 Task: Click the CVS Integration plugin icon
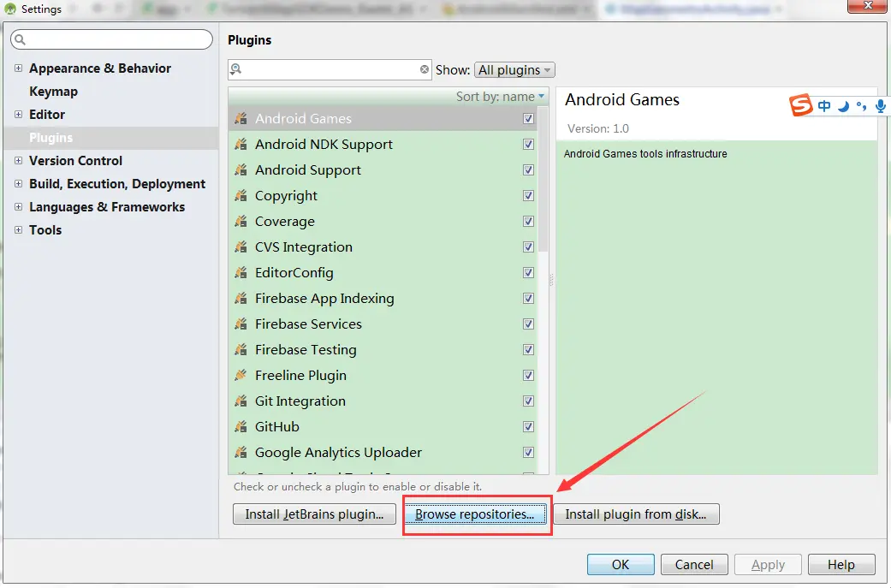pos(241,246)
